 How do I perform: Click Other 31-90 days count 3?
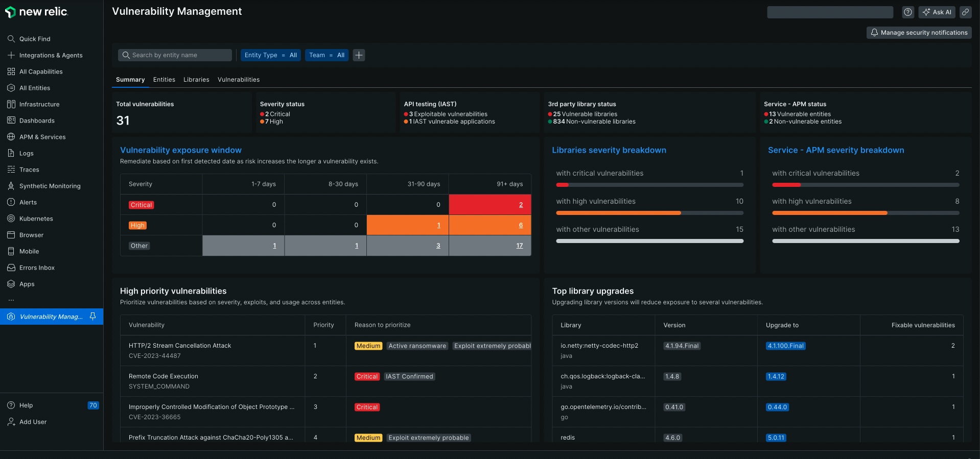438,246
